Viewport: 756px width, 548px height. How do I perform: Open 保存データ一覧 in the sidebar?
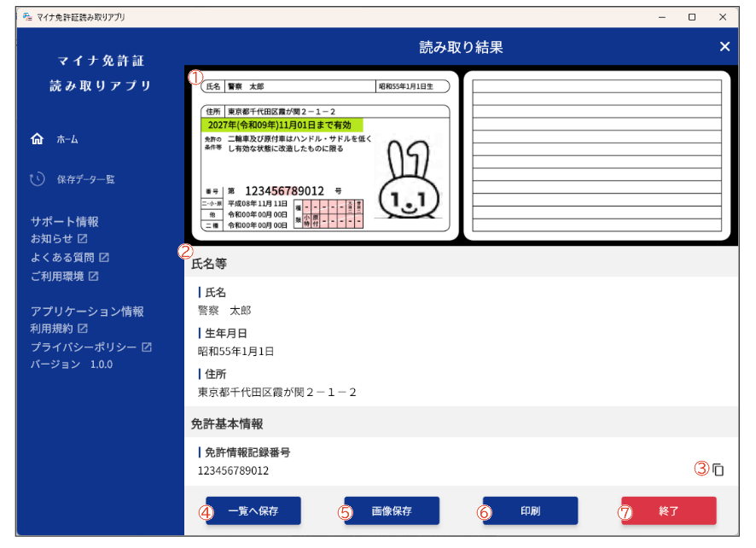[85, 179]
